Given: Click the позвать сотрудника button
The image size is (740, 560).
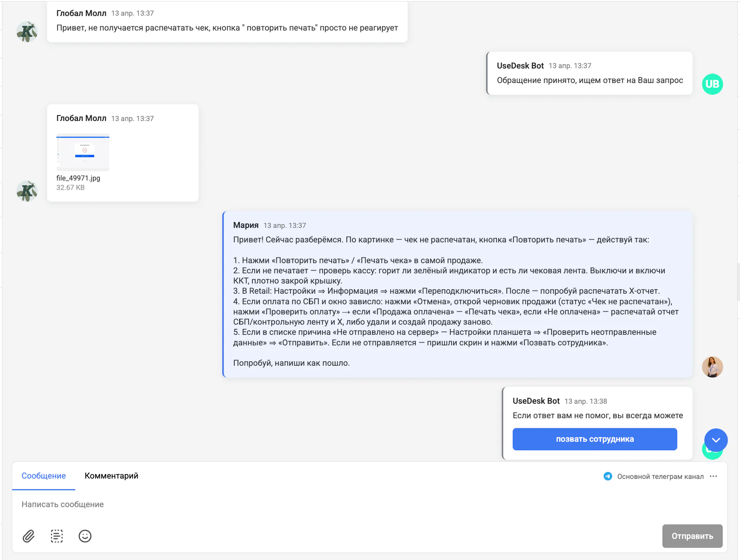Looking at the screenshot, I should tap(595, 439).
